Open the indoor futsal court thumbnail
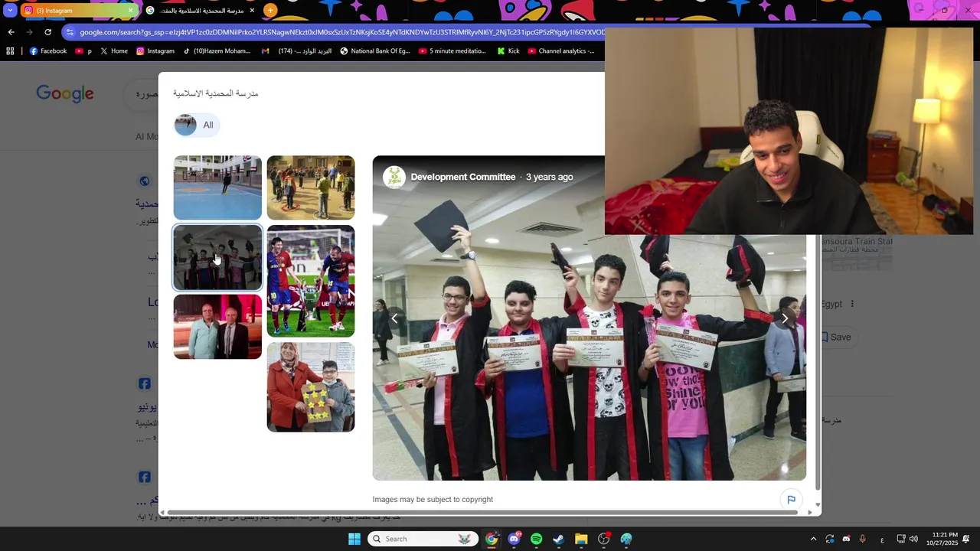This screenshot has width=980, height=551. coord(217,187)
